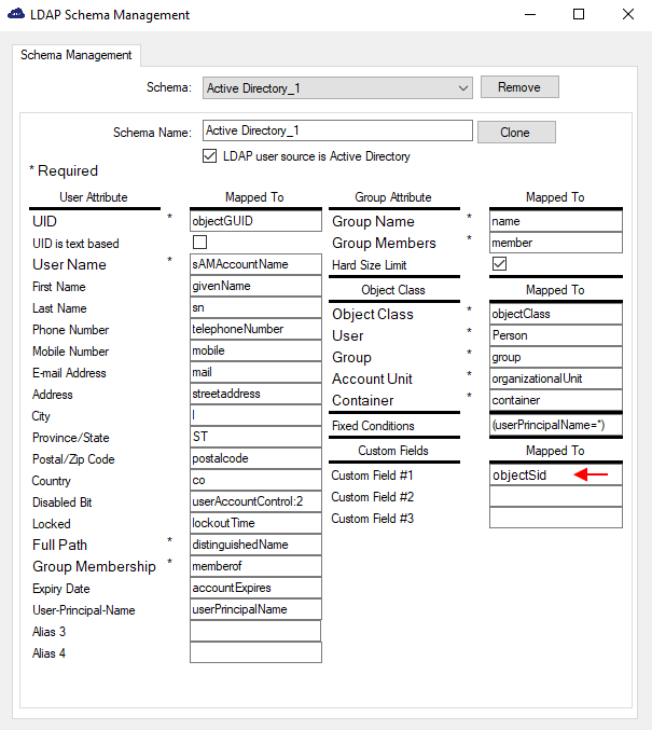This screenshot has width=652, height=730.
Task: Maximize the LDAP Schema Management window
Action: coord(579,15)
